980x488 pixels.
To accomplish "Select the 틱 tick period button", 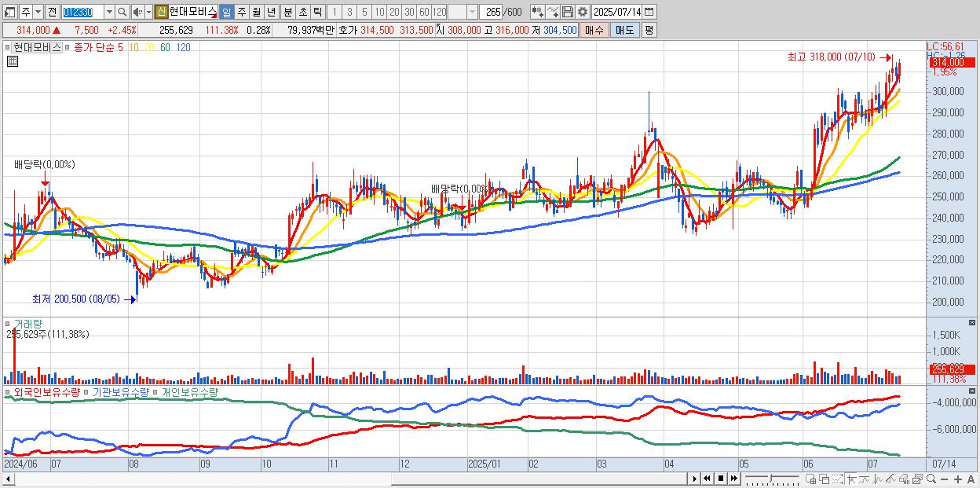I will click(317, 12).
